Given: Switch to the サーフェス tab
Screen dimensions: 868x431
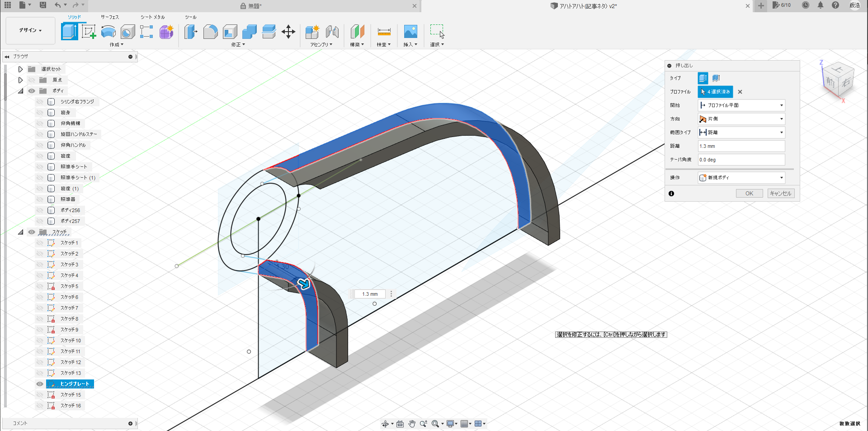Looking at the screenshot, I should [x=110, y=17].
